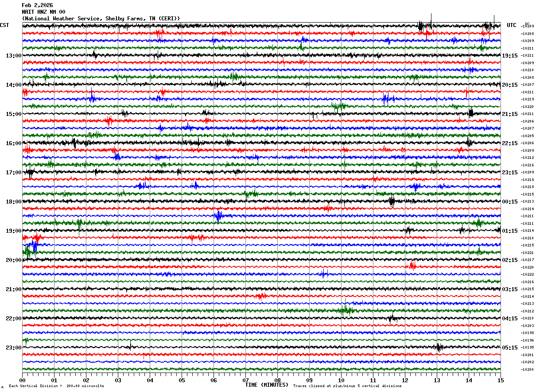
Task: Select the 18:00 CST time label
Action: click(x=13, y=202)
